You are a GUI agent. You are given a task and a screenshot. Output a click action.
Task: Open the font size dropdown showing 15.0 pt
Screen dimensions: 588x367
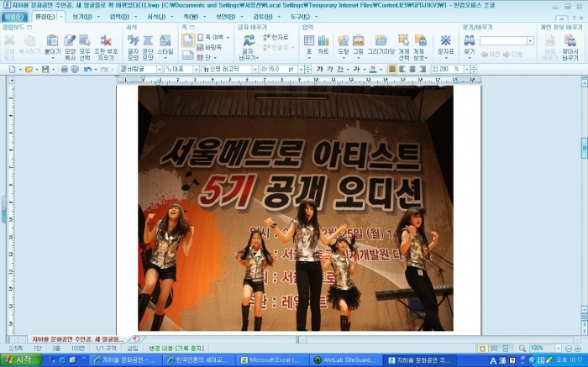tap(301, 70)
